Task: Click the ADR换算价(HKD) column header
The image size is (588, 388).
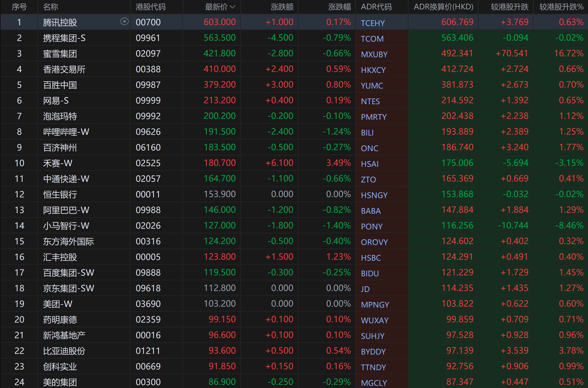Action: [x=443, y=7]
